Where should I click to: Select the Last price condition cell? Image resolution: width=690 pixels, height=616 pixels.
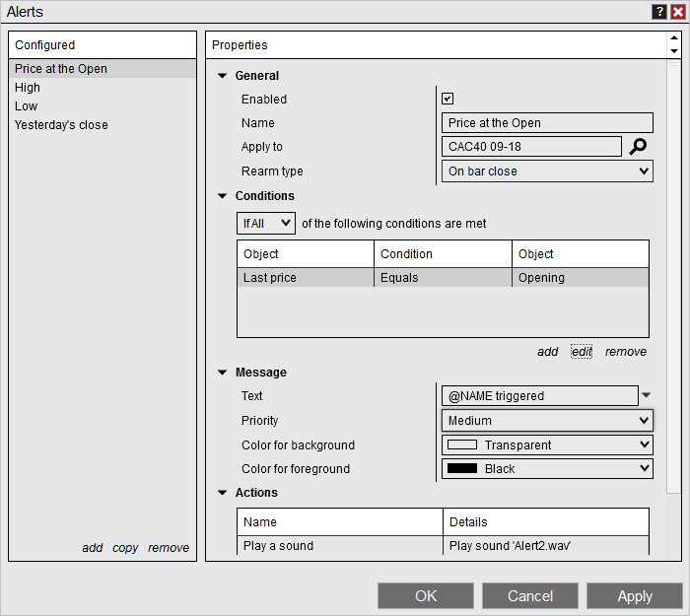pyautogui.click(x=306, y=278)
